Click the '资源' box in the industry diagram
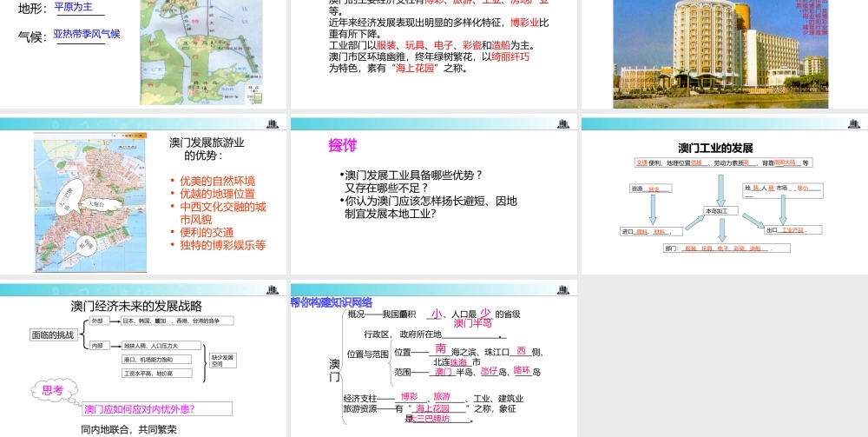The height and width of the screenshot is (437, 868). pyautogui.click(x=651, y=189)
